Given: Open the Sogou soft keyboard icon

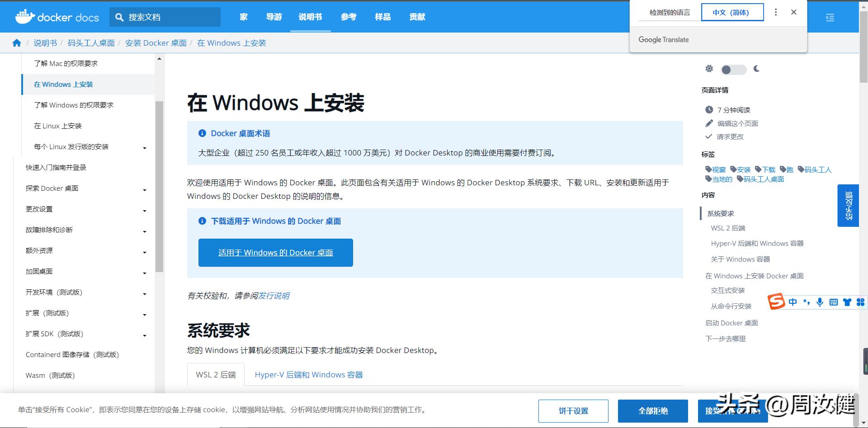Looking at the screenshot, I should tap(833, 302).
